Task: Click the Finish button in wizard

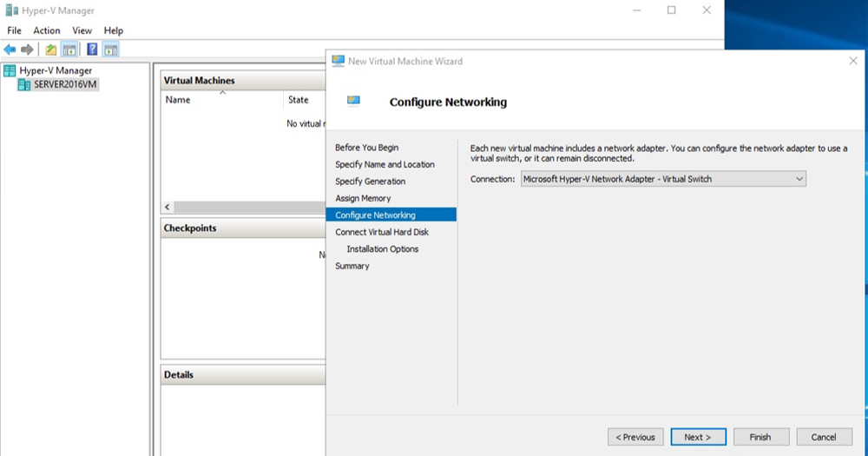Action: click(760, 437)
